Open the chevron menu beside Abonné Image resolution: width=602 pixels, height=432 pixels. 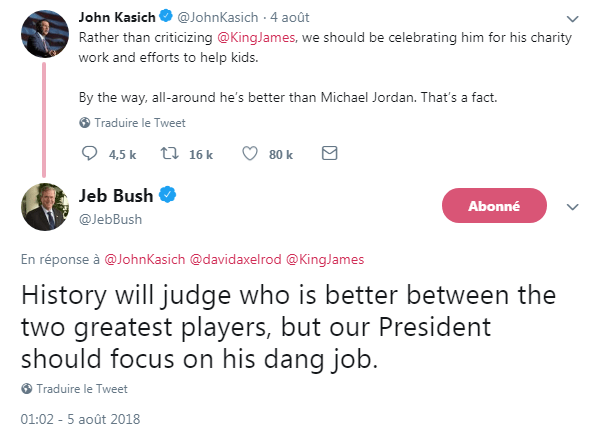(x=573, y=206)
